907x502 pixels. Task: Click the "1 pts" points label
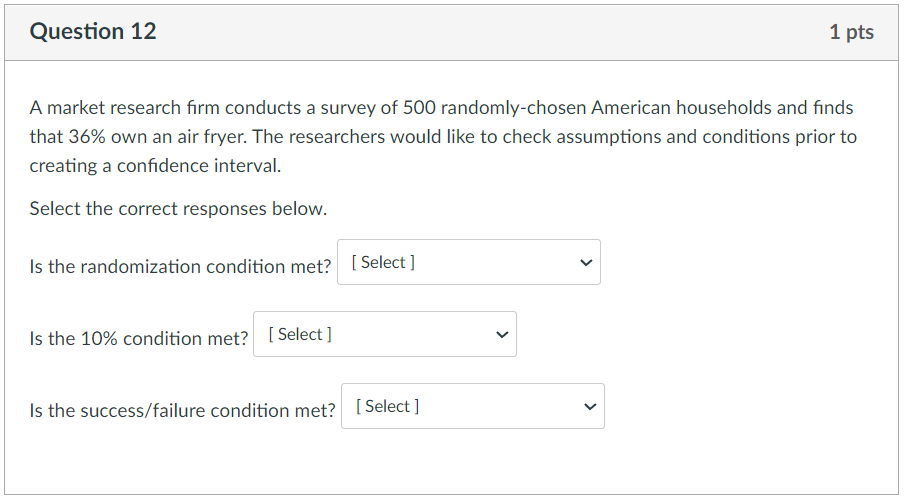851,32
